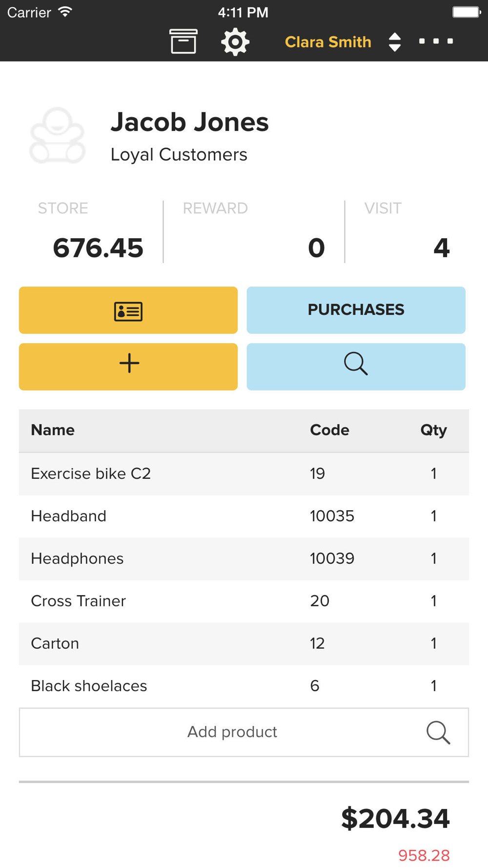488x868 pixels.
Task: Open settings gear icon
Action: [x=235, y=42]
